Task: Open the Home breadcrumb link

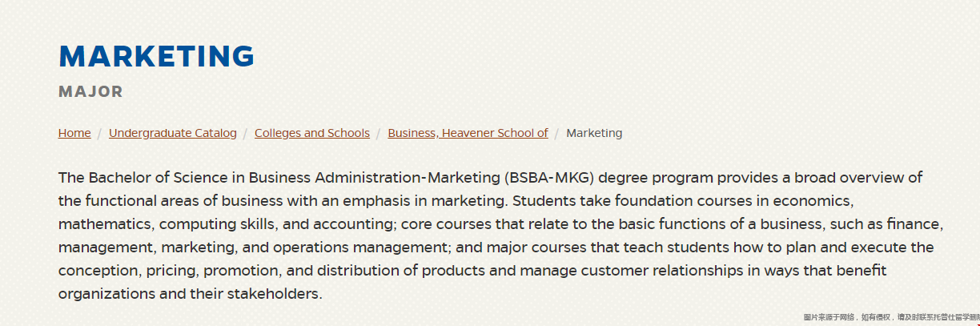Action: coord(74,133)
